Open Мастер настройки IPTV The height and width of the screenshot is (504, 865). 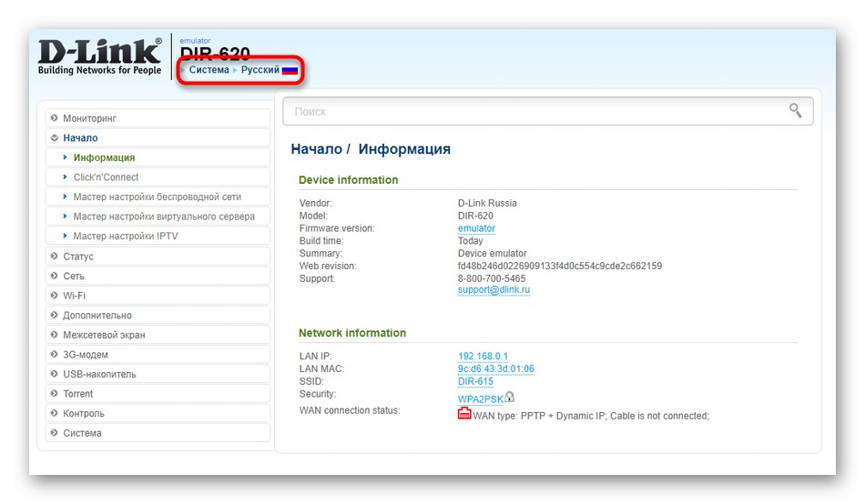pyautogui.click(x=158, y=236)
